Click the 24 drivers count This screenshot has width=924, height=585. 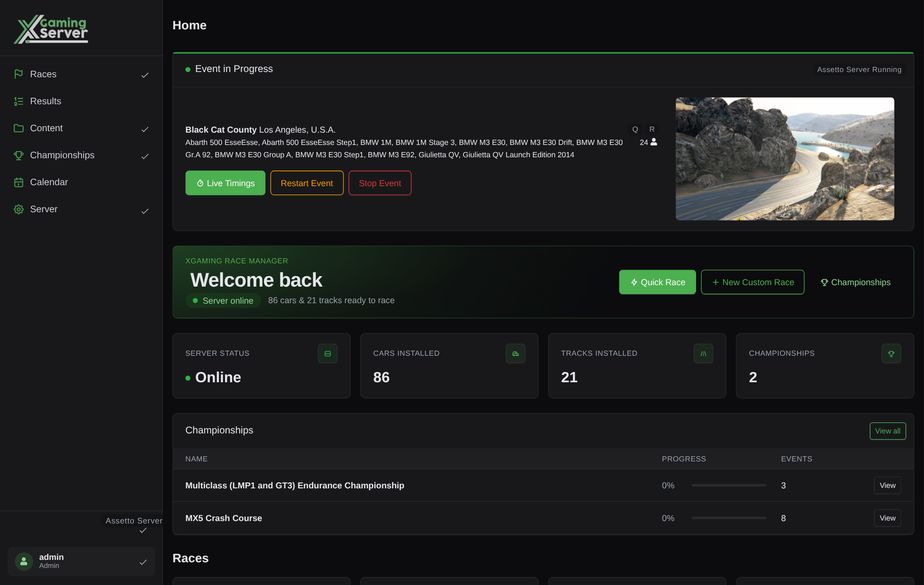tap(643, 142)
